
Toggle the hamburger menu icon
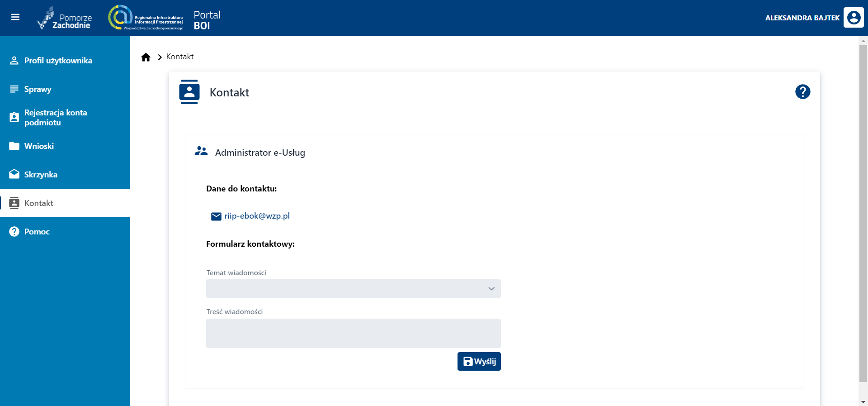[15, 17]
